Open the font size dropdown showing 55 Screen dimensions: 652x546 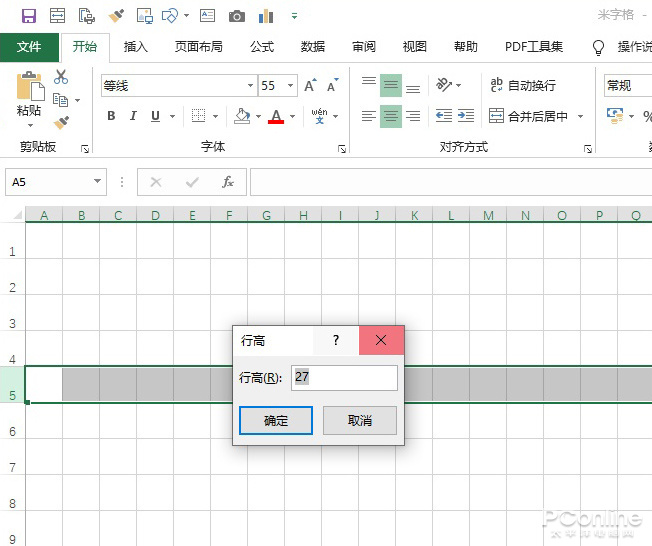point(291,86)
